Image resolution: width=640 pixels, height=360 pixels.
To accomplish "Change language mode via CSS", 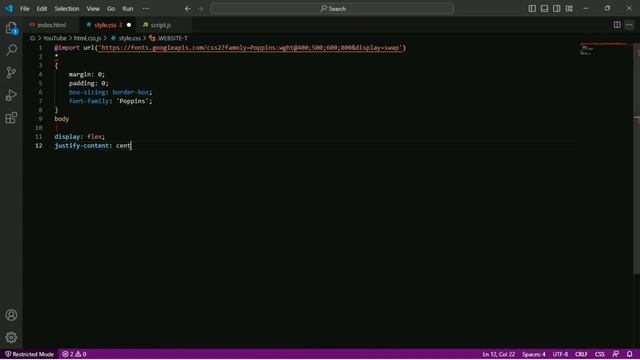I will (600, 354).
